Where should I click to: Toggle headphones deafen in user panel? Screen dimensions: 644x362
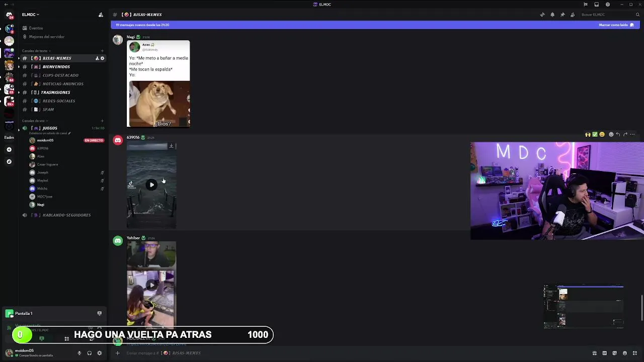89,353
